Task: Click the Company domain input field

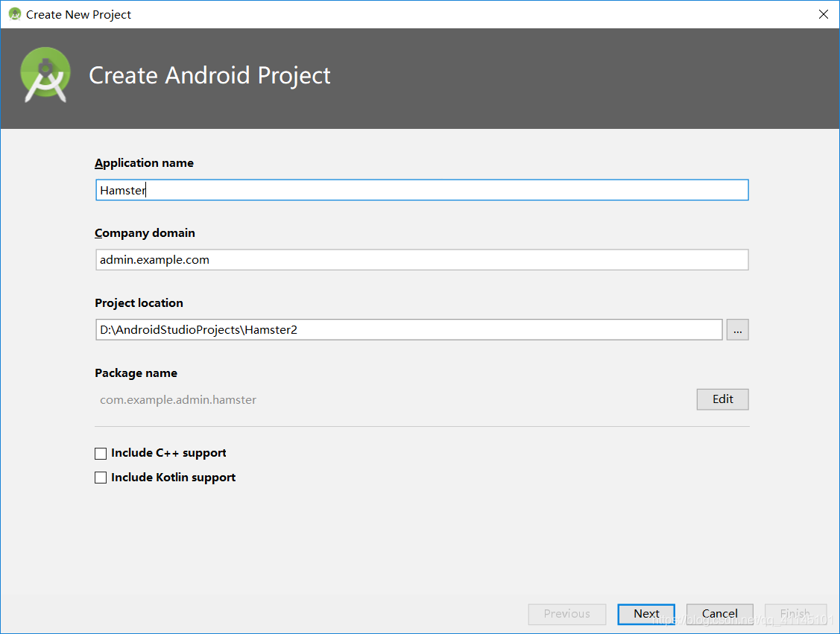Action: (422, 260)
